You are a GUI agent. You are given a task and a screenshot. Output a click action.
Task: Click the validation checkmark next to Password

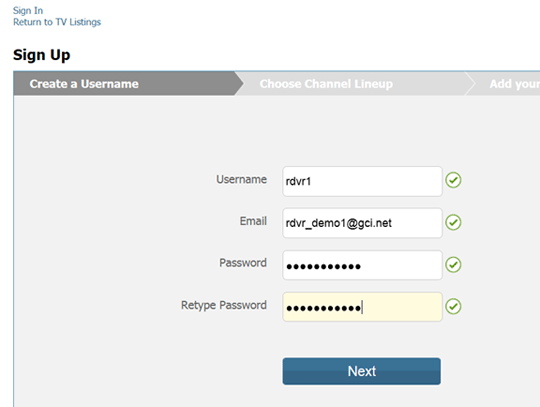point(453,265)
